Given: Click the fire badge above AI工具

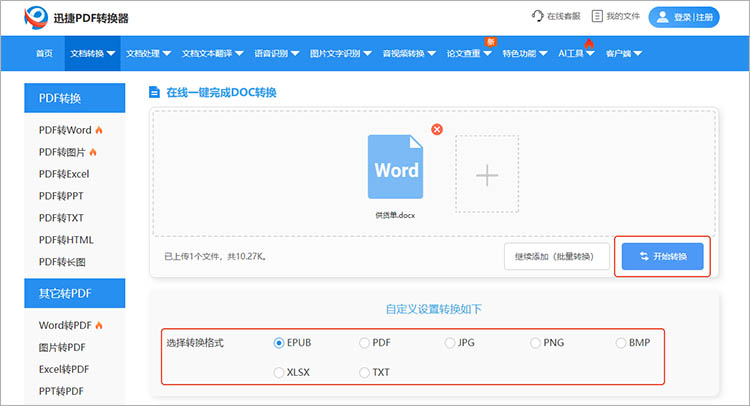Looking at the screenshot, I should coord(589,44).
